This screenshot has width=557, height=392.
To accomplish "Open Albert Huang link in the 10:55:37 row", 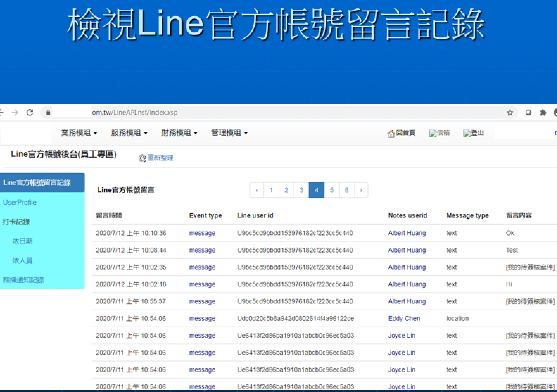I will point(407,302).
